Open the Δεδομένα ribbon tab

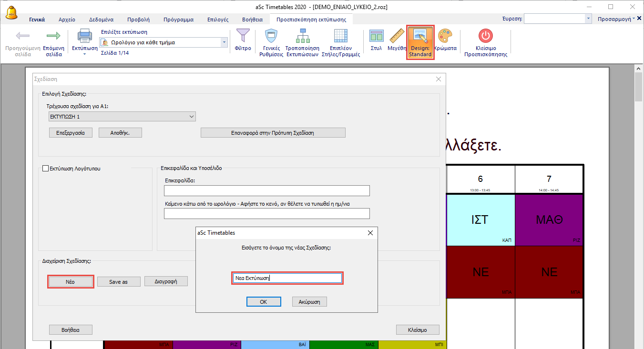click(101, 20)
